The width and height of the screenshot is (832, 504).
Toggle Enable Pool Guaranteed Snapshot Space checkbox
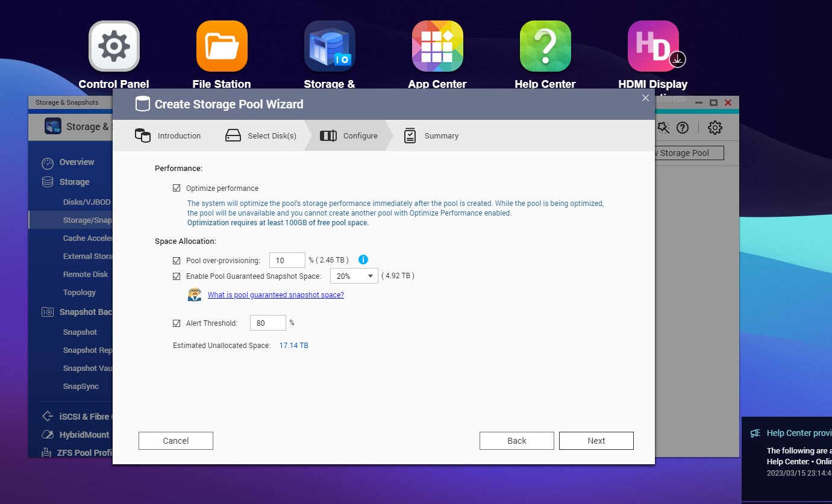click(177, 276)
